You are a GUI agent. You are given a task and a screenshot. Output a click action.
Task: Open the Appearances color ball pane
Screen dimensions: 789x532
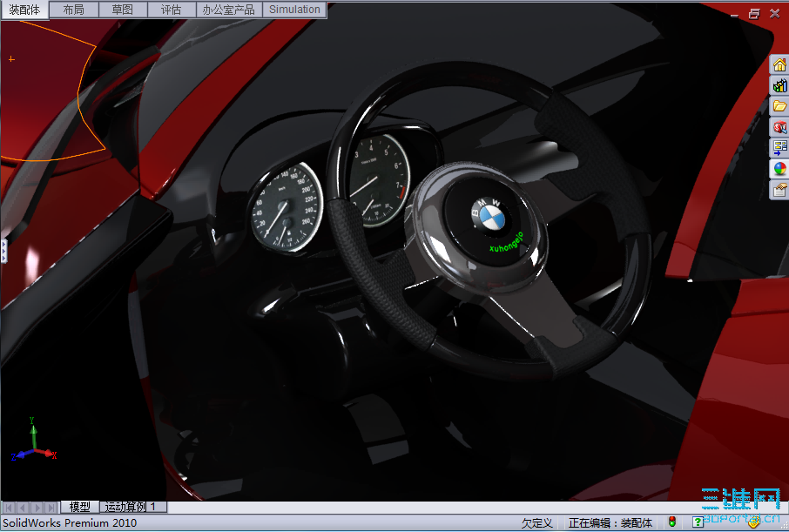[x=779, y=169]
